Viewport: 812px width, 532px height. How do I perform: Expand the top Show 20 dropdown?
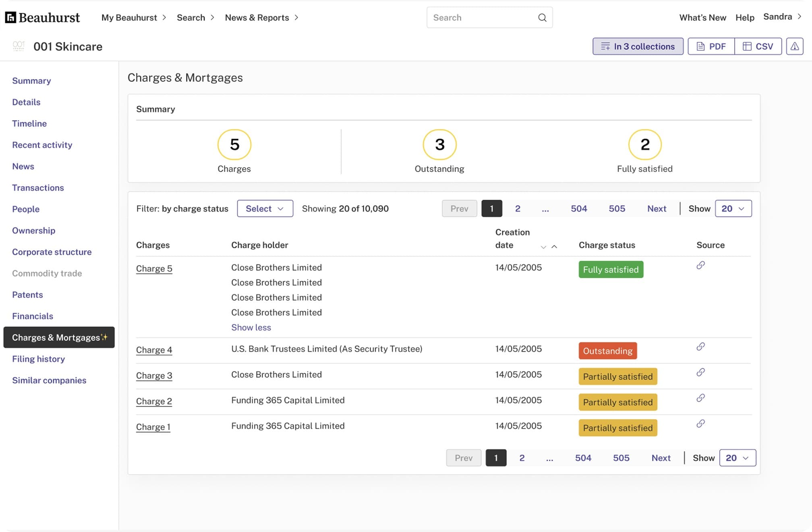(x=733, y=208)
